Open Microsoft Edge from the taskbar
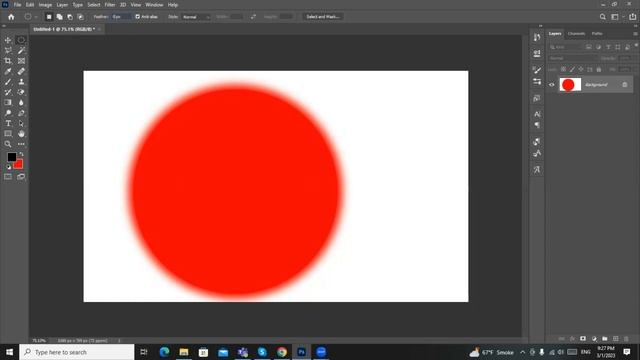This screenshot has width=640, height=360. (x=164, y=352)
